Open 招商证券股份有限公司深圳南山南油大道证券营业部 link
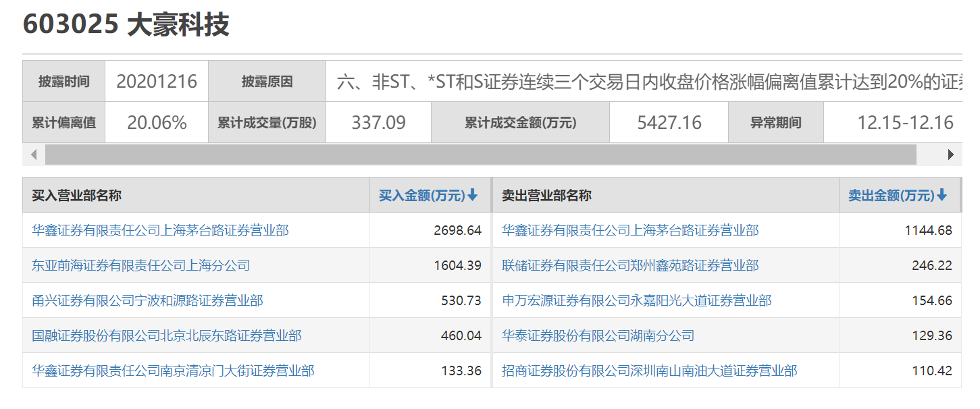This screenshot has height=409, width=980. (650, 371)
